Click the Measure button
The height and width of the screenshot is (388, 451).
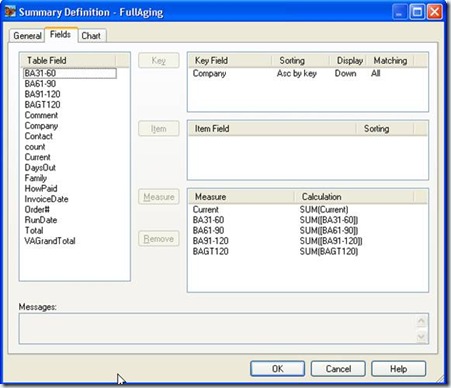tap(159, 197)
